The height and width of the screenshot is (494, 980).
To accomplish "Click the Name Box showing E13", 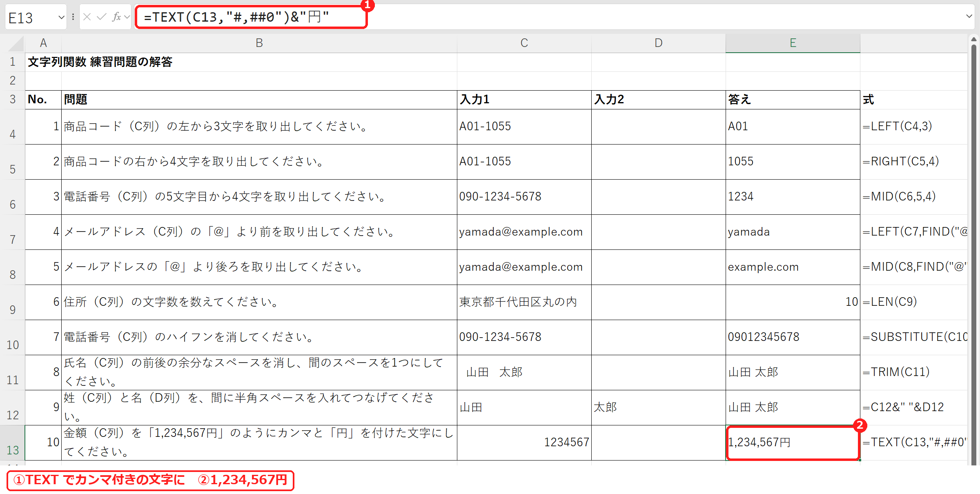I will 31,17.
